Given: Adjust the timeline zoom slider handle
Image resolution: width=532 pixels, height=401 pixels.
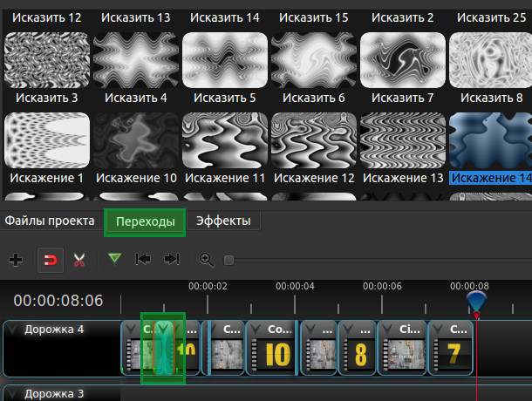Looking at the screenshot, I should [x=228, y=260].
